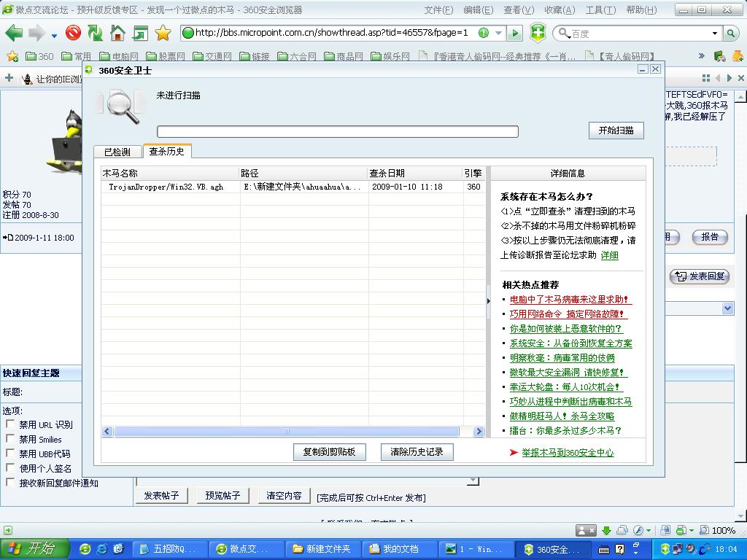Click the 开始扫描 button
Image resolution: width=747 pixels, height=560 pixels.
coord(616,130)
